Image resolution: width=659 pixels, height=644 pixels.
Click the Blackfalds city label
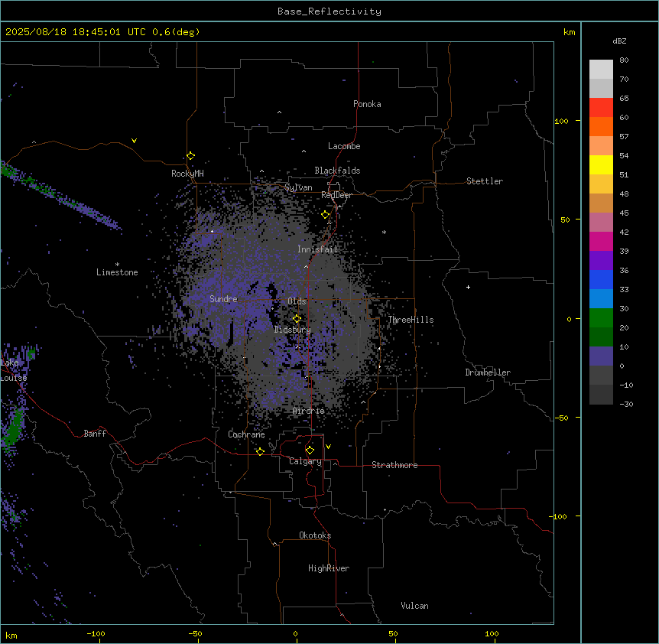point(337,171)
